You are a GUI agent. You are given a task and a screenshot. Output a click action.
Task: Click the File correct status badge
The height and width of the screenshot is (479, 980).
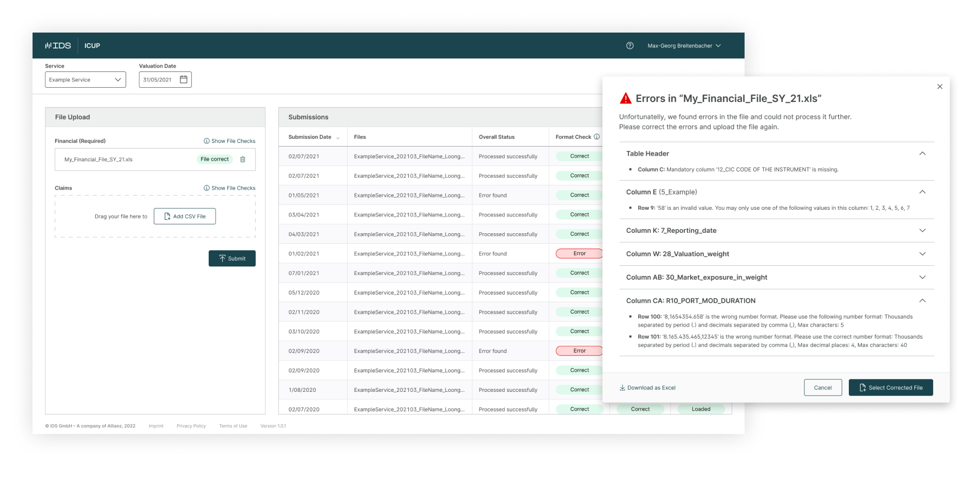pyautogui.click(x=214, y=159)
